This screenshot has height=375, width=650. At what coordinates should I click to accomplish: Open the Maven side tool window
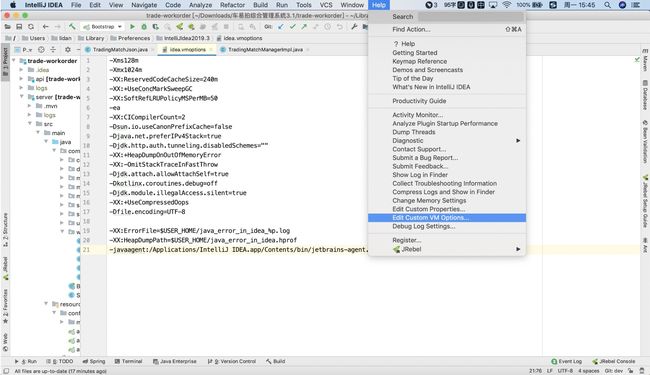(x=645, y=60)
